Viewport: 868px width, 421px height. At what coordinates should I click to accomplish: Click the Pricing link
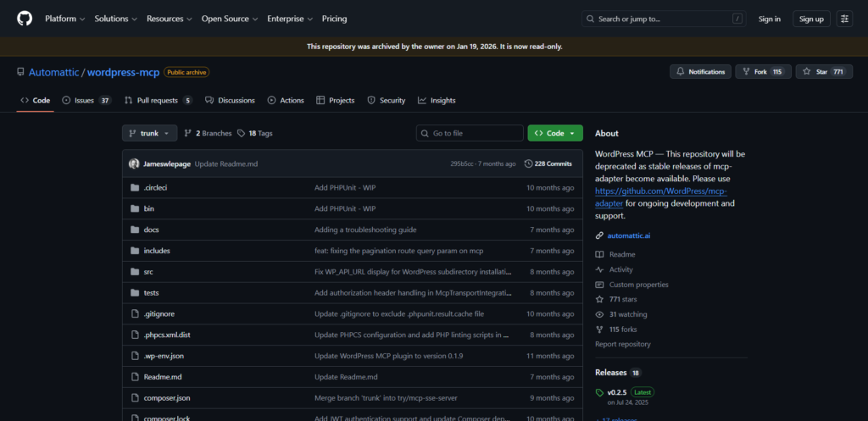(x=334, y=19)
